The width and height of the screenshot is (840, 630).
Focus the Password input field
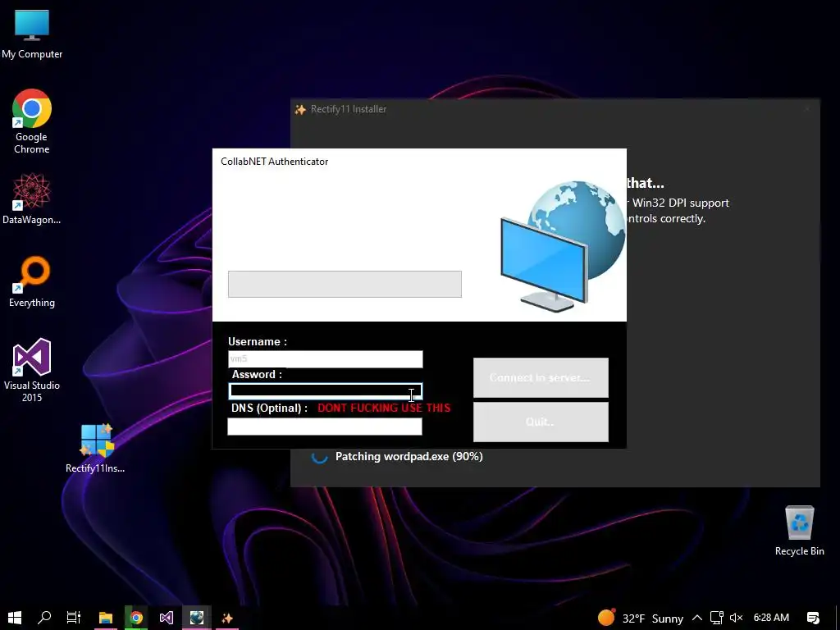point(325,391)
